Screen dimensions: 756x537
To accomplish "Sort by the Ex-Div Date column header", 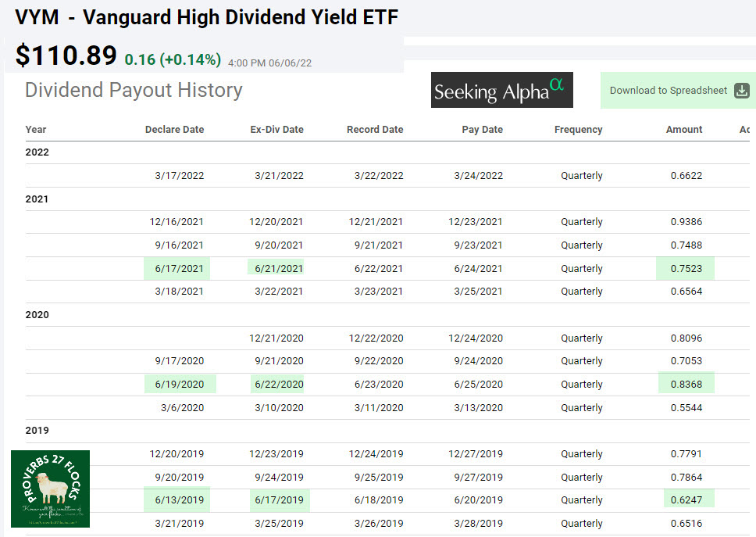I will point(276,130).
